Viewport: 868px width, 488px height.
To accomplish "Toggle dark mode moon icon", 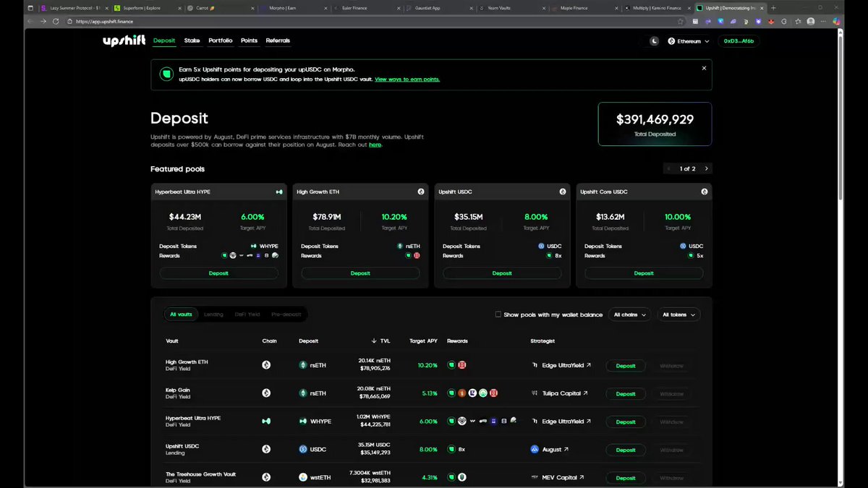I will (655, 41).
